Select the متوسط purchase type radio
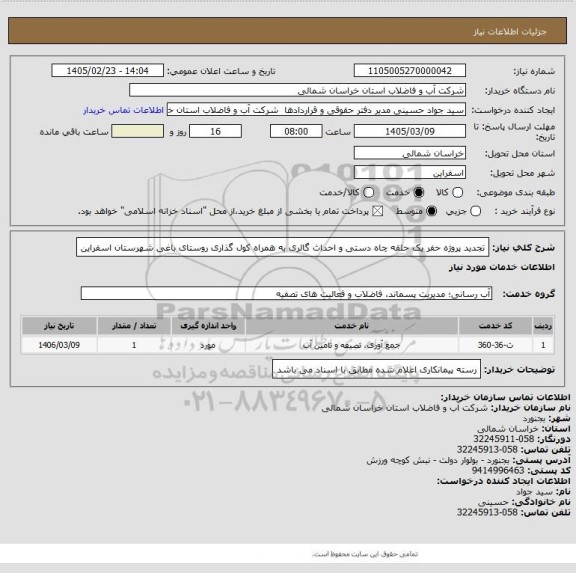The image size is (576, 573). tap(431, 211)
